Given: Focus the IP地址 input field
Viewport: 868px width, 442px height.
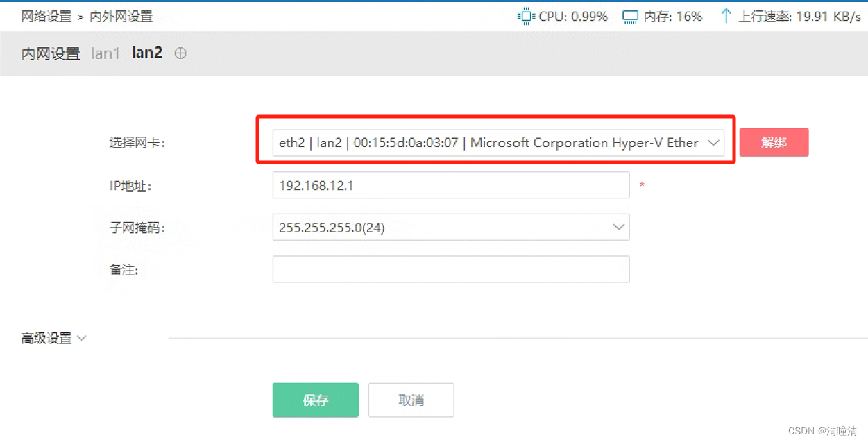Looking at the screenshot, I should (x=451, y=185).
